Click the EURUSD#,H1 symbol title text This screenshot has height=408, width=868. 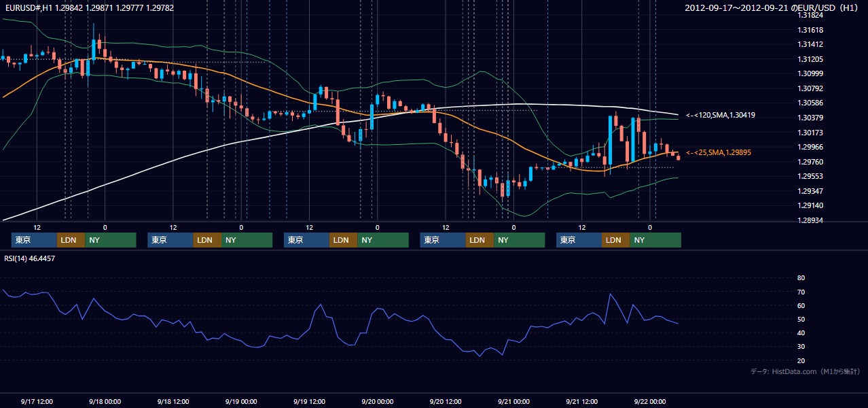pos(89,7)
